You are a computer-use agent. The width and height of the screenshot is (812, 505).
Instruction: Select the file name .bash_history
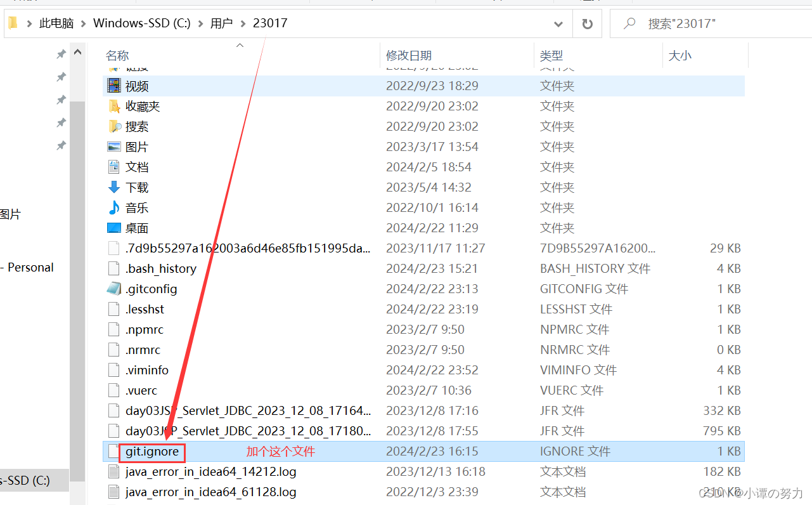[x=161, y=268]
